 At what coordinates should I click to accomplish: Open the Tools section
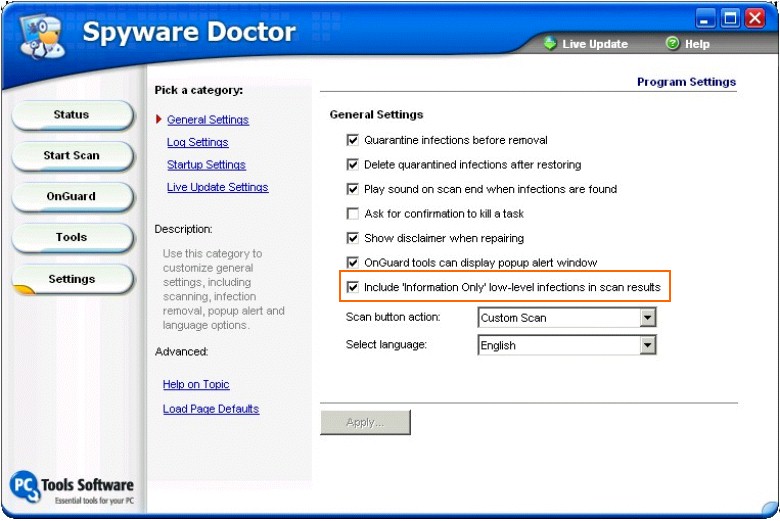point(72,237)
